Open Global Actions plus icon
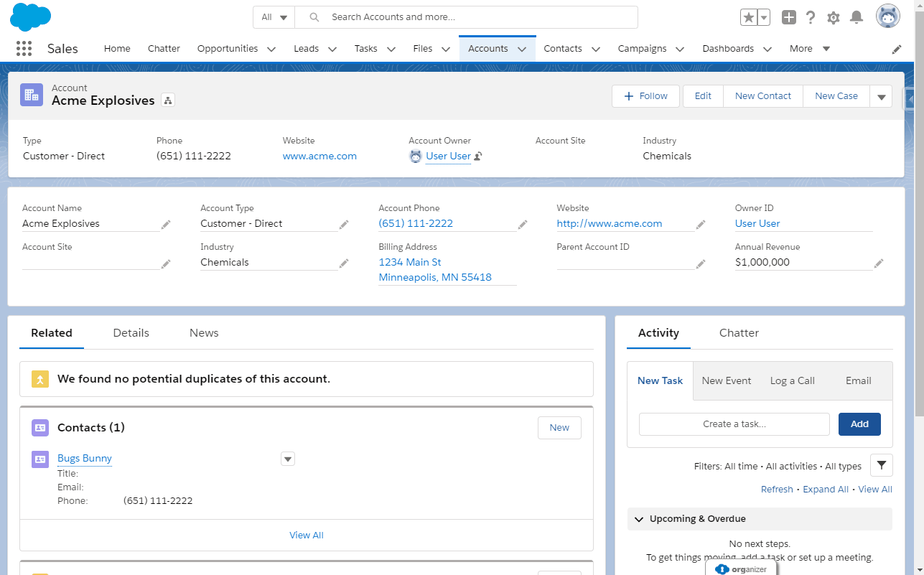Viewport: 924px width, 575px height. (x=788, y=17)
